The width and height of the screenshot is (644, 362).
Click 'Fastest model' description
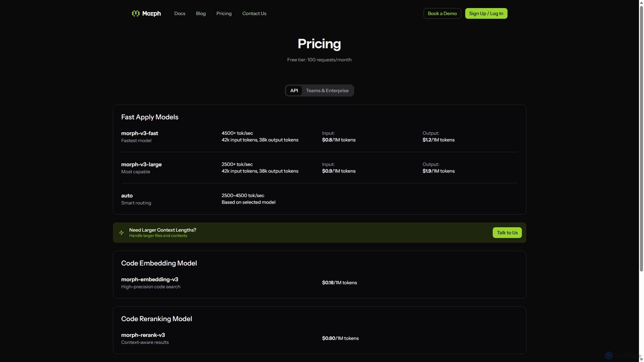click(x=136, y=141)
